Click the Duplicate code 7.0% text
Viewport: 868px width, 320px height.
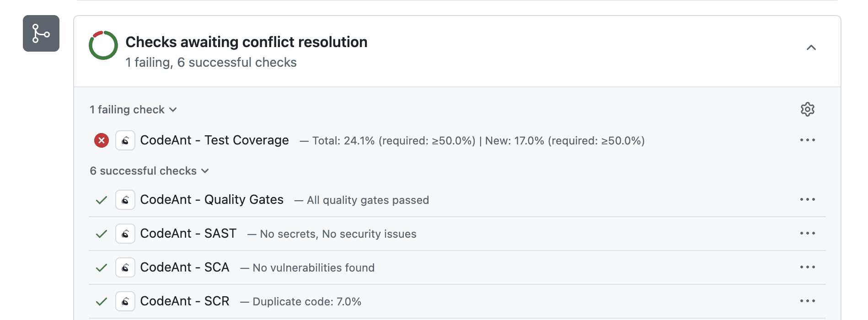point(307,301)
